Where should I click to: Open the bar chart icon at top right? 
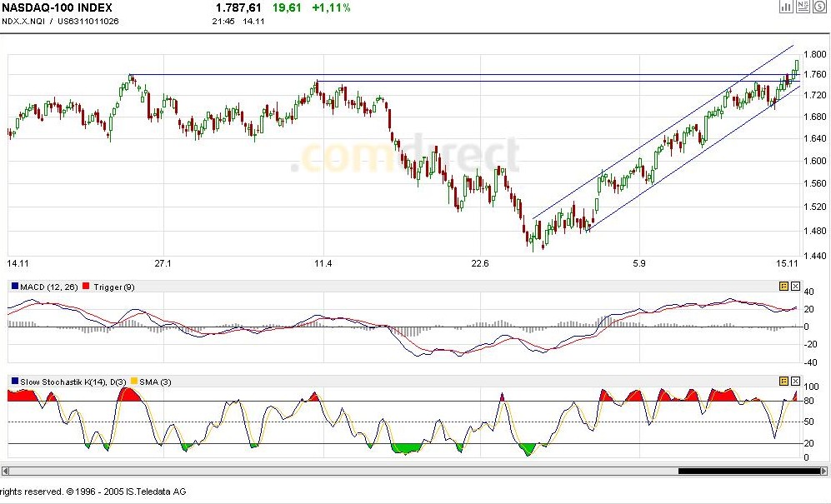click(786, 7)
